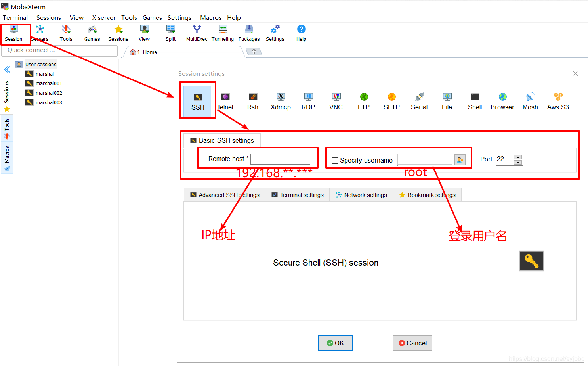Select the Split toolbar icon

(x=171, y=34)
